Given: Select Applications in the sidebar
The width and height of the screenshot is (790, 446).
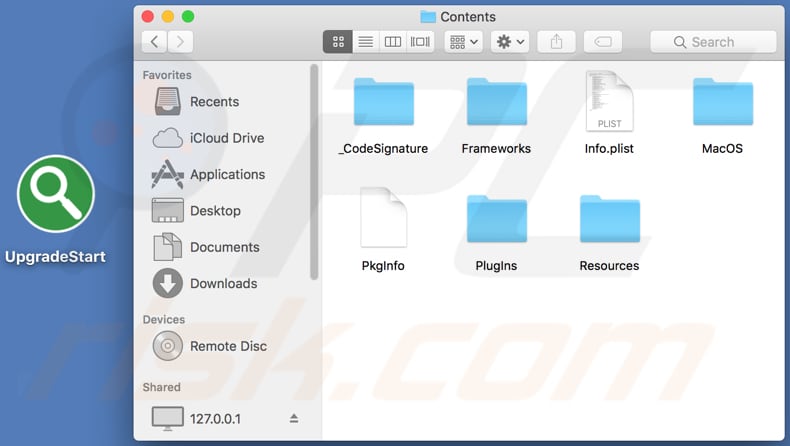Looking at the screenshot, I should [x=226, y=174].
